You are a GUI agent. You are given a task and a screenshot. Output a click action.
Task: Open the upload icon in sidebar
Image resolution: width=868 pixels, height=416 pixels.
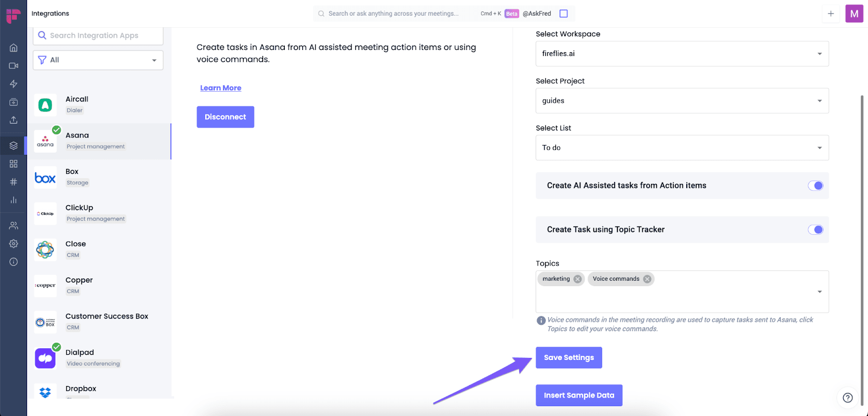[14, 120]
